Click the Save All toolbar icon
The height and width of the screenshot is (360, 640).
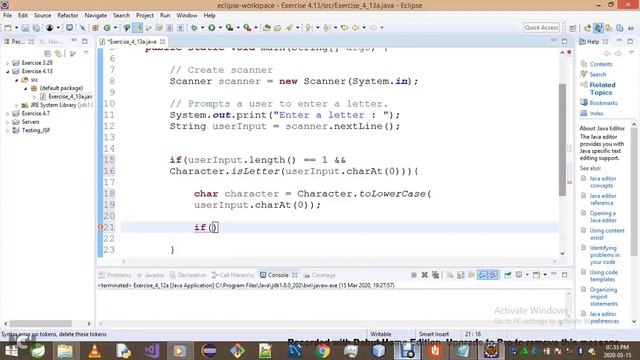[36, 28]
